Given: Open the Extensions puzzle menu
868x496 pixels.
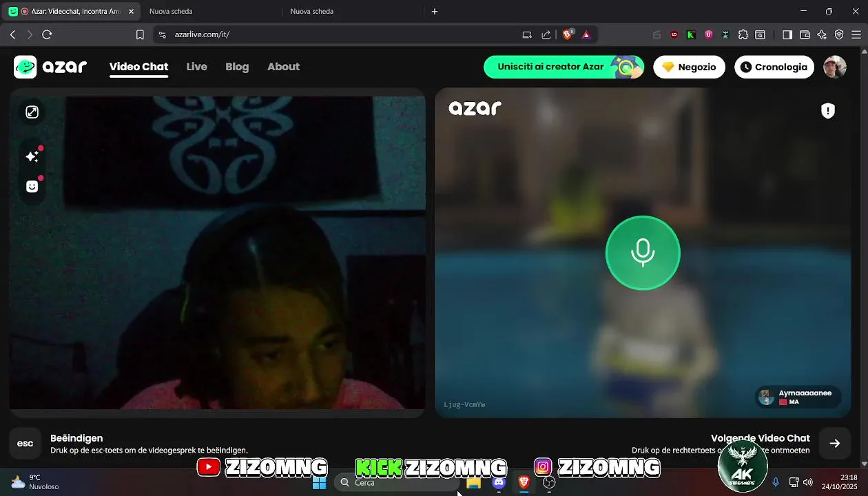Looking at the screenshot, I should pyautogui.click(x=743, y=34).
